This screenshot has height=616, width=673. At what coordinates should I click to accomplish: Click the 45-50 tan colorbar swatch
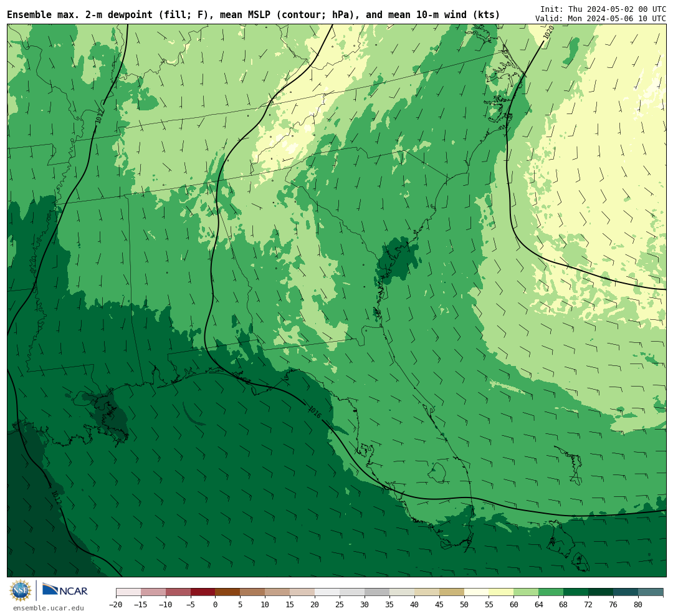(x=452, y=592)
